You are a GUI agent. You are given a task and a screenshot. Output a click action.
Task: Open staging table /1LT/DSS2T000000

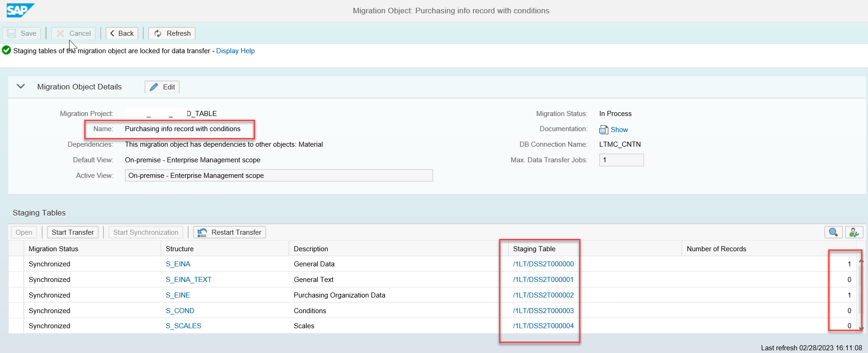click(x=543, y=264)
